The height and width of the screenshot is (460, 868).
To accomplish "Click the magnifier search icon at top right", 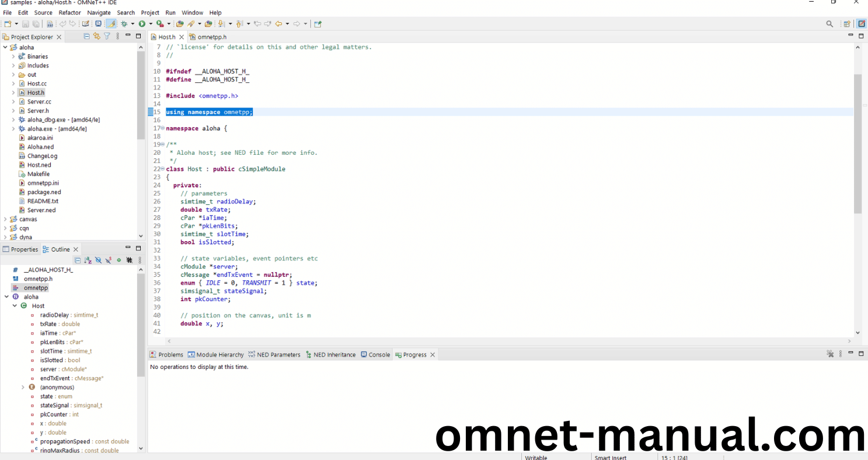I will point(829,24).
